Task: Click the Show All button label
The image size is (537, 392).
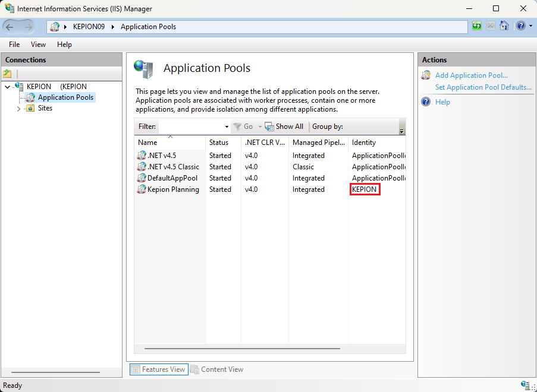Action: [290, 127]
